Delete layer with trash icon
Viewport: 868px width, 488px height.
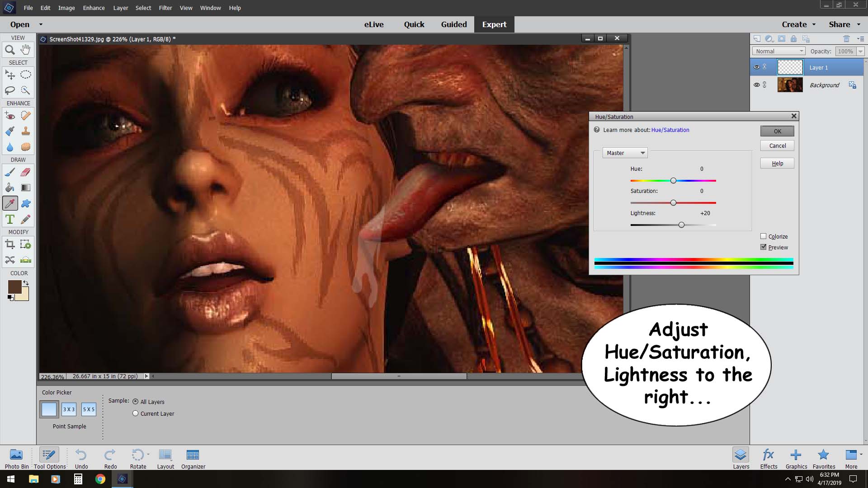(846, 39)
